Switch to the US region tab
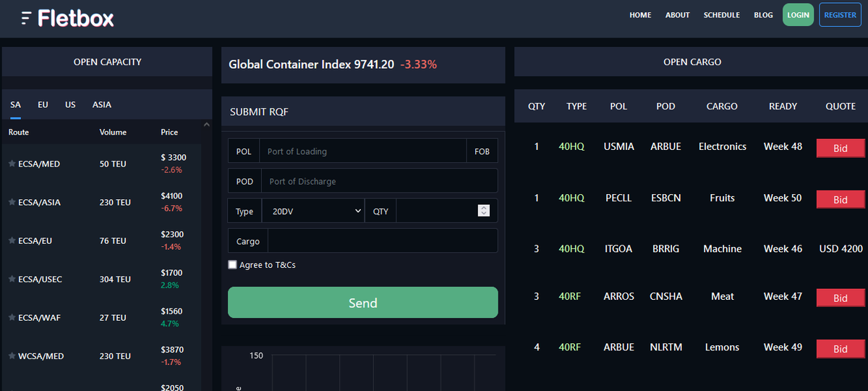 pyautogui.click(x=70, y=105)
